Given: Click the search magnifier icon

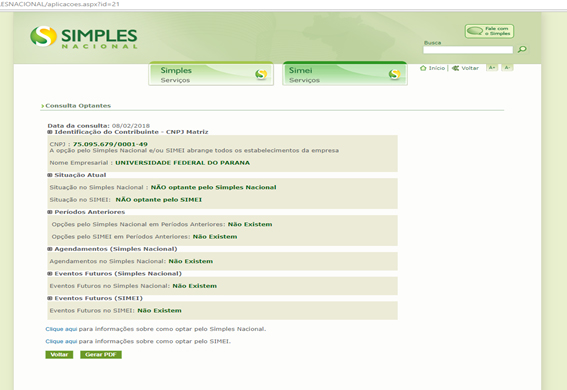Looking at the screenshot, I should (x=522, y=49).
